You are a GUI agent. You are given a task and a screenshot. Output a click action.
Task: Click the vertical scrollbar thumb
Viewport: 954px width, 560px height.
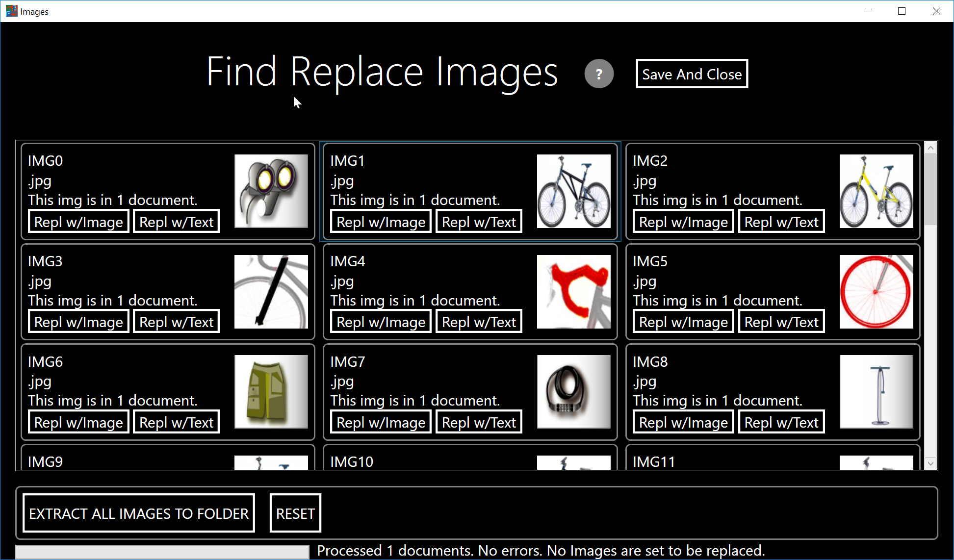tap(930, 189)
